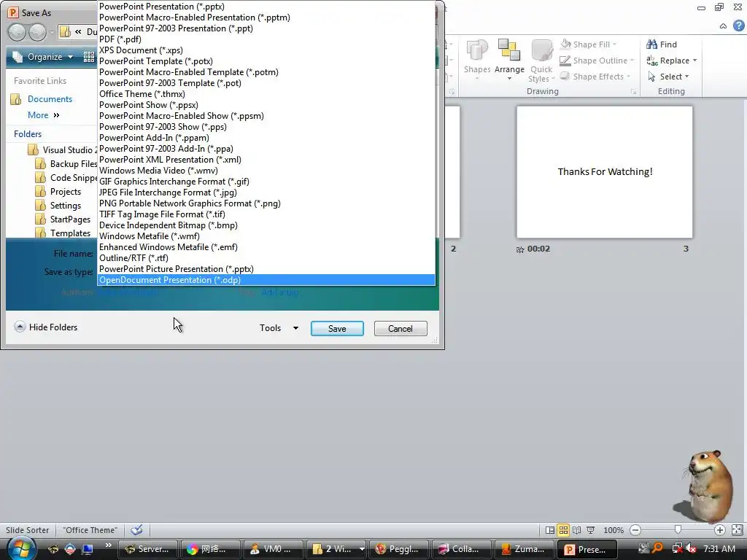Click the zoom out minus button

point(635,530)
